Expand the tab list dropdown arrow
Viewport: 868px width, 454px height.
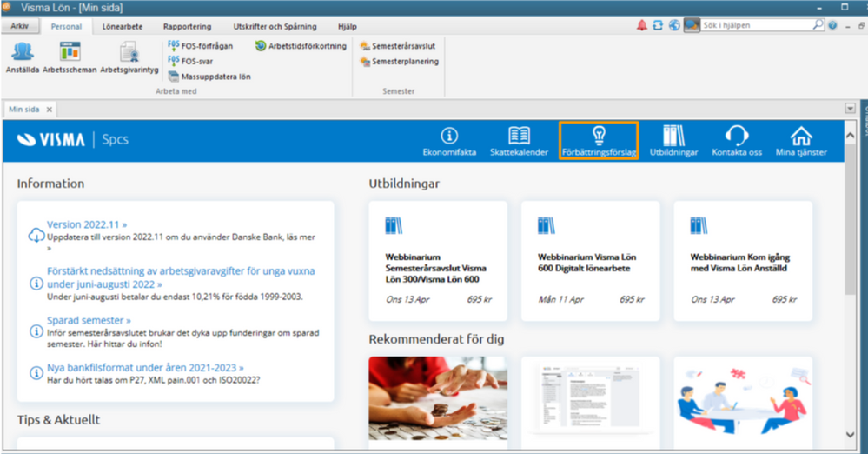(850, 110)
